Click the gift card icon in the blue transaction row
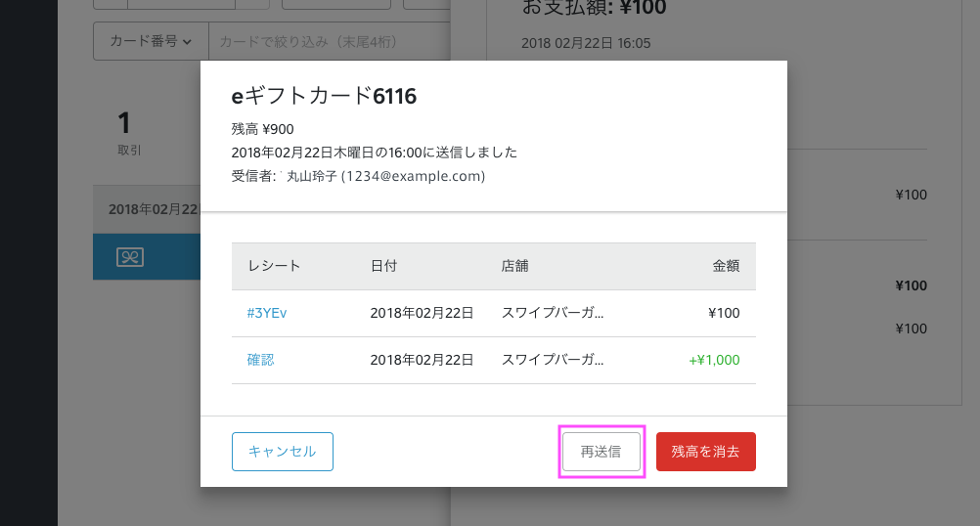Image resolution: width=980 pixels, height=526 pixels. [130, 257]
